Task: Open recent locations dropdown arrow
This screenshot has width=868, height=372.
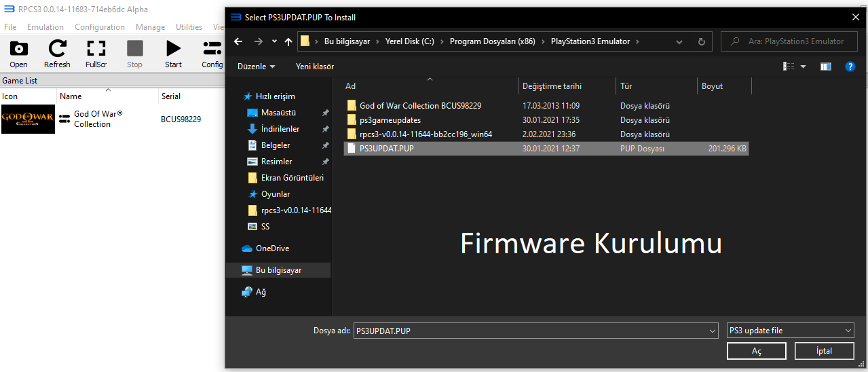Action: [274, 41]
